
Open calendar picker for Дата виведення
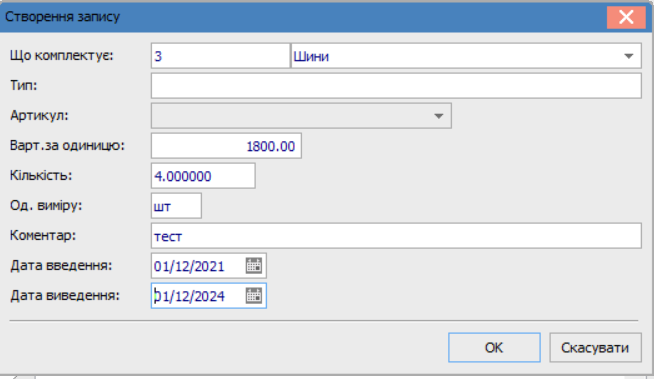click(254, 296)
